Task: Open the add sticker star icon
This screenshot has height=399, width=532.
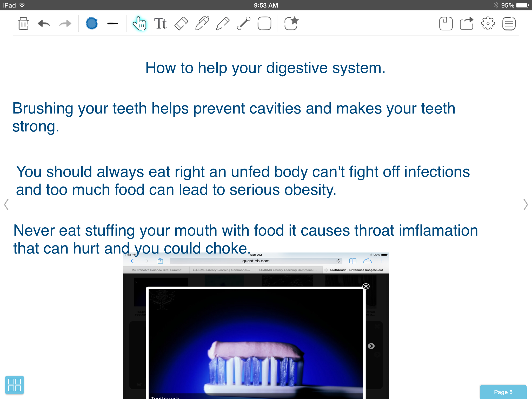Action: click(x=291, y=24)
